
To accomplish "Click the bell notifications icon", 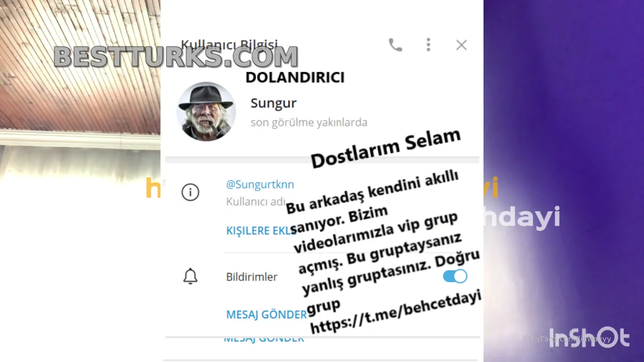I will pyautogui.click(x=190, y=276).
